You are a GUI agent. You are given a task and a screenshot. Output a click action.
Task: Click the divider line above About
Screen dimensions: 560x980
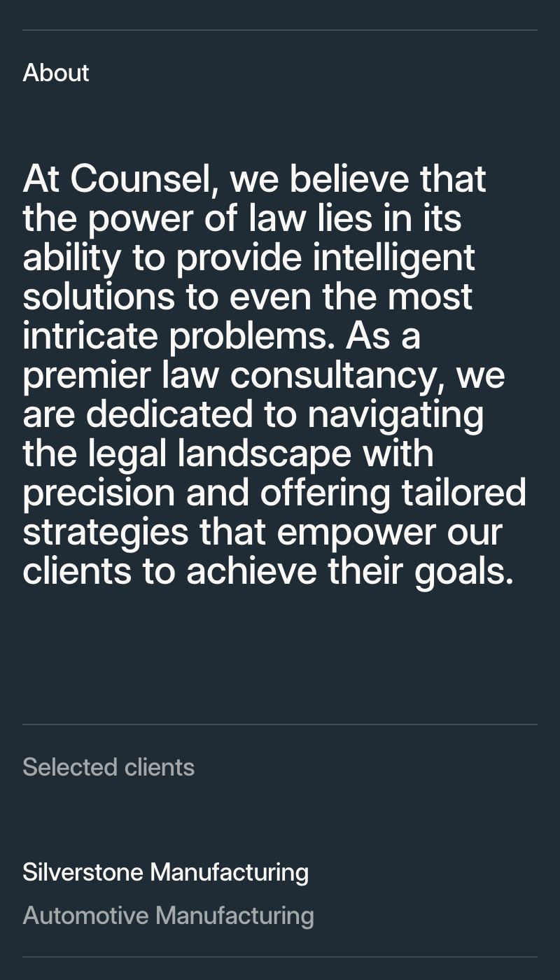280,30
